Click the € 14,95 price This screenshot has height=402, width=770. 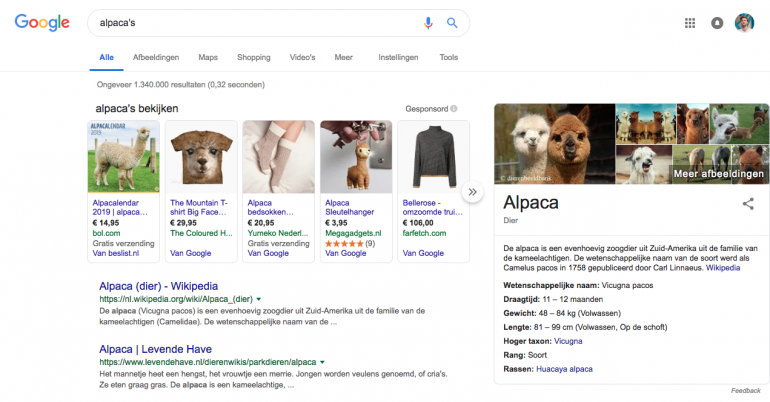(106, 223)
